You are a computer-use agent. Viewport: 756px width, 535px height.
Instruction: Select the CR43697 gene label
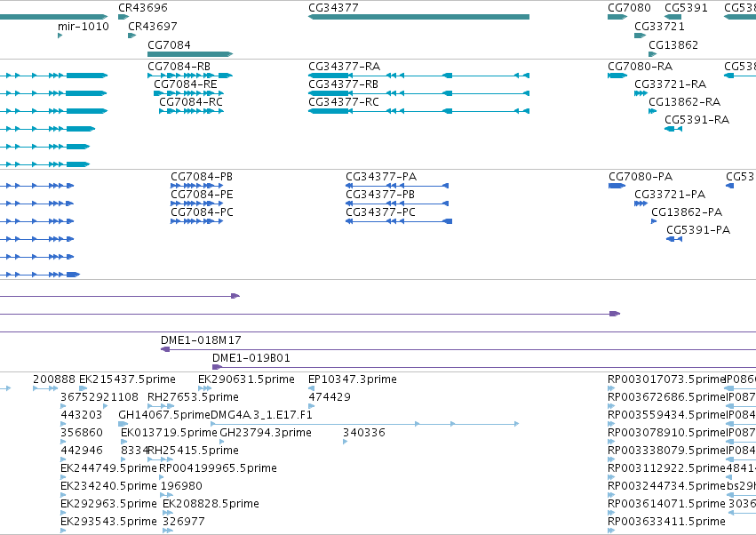click(153, 27)
